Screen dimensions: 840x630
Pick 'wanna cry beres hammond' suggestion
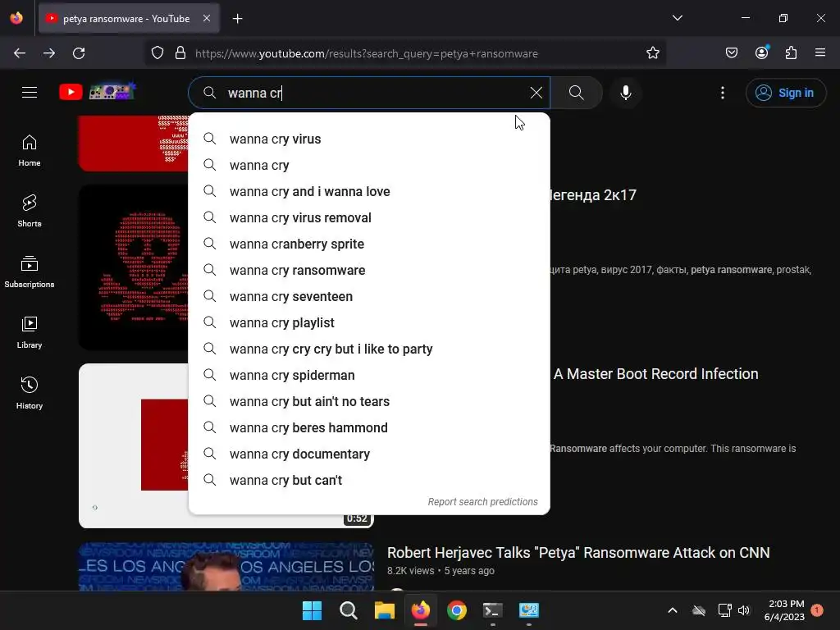(369, 427)
